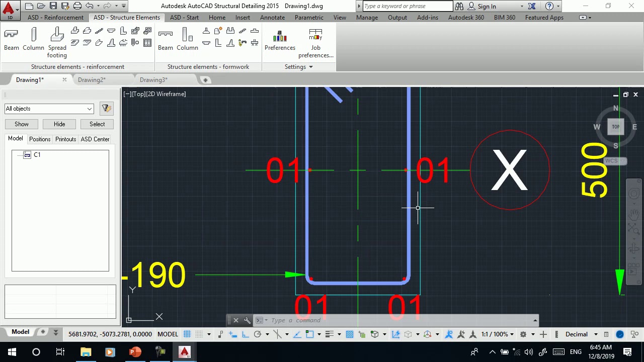
Task: Open the ASD Center panel tab
Action: pos(95,139)
